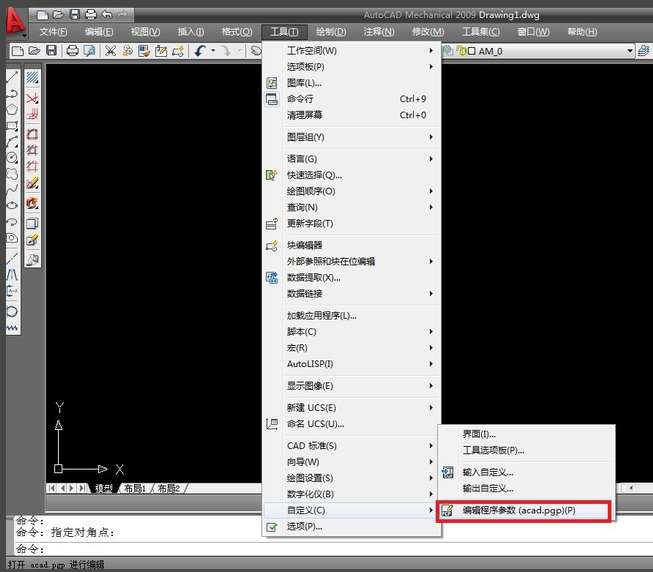
Task: Choose 更新字段(T) menu entry
Action: [352, 224]
